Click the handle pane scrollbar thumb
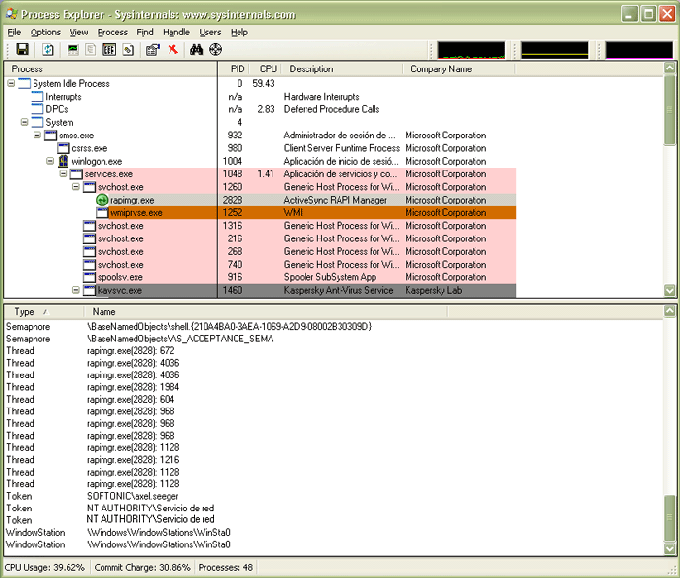This screenshot has height=578, width=680. click(670, 518)
